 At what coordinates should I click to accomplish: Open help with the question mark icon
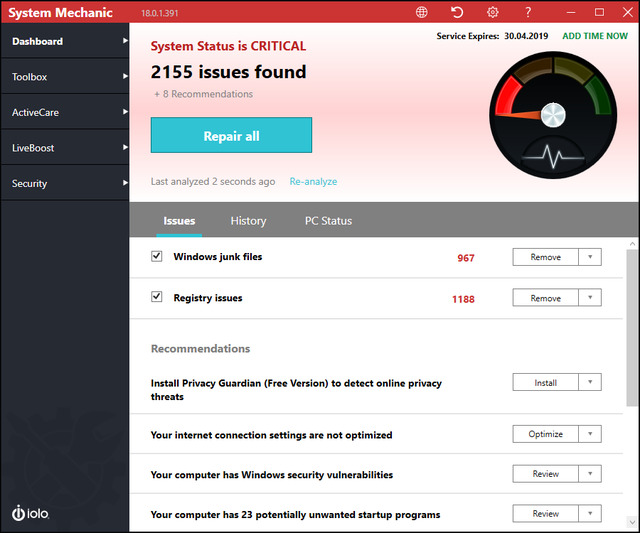[528, 12]
